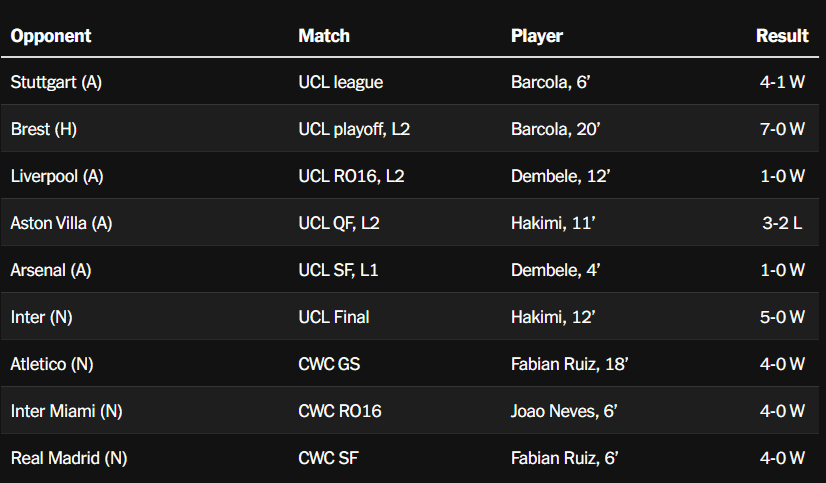
Task: Select the Real Madrid (N) cell
Action: click(69, 458)
